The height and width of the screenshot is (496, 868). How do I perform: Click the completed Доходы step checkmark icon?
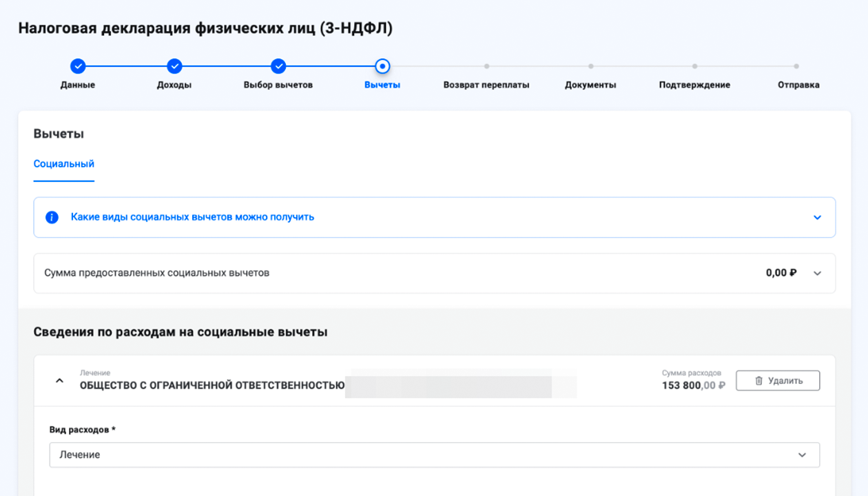(x=174, y=66)
